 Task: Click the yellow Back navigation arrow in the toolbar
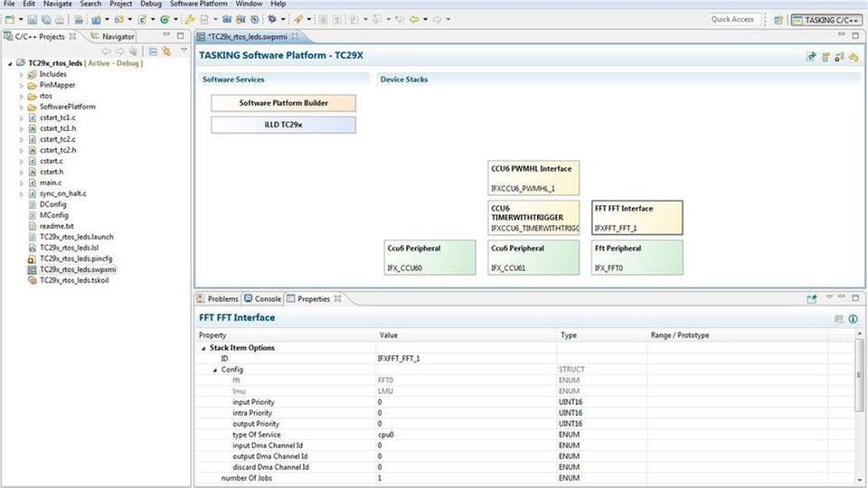pyautogui.click(x=414, y=19)
